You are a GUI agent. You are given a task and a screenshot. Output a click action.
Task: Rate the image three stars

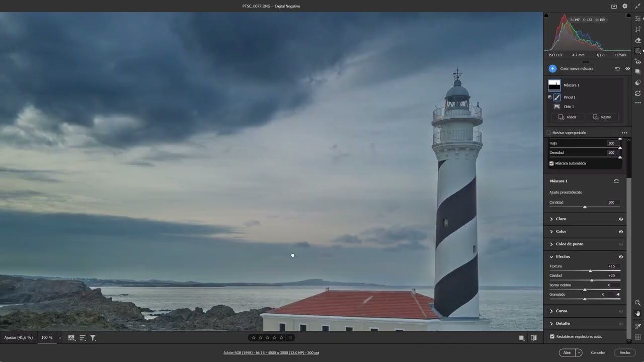click(x=267, y=338)
